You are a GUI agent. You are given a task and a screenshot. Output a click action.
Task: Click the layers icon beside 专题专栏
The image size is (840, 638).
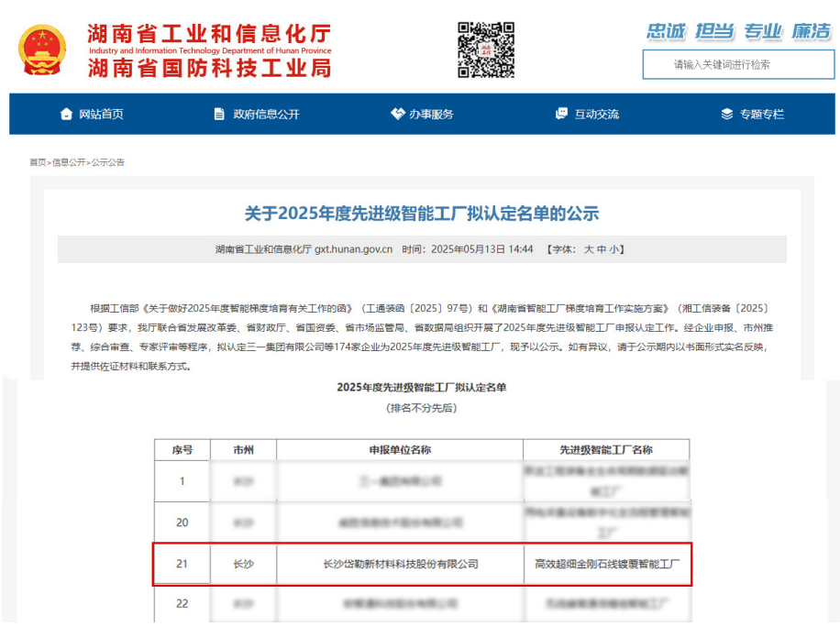pos(727,115)
